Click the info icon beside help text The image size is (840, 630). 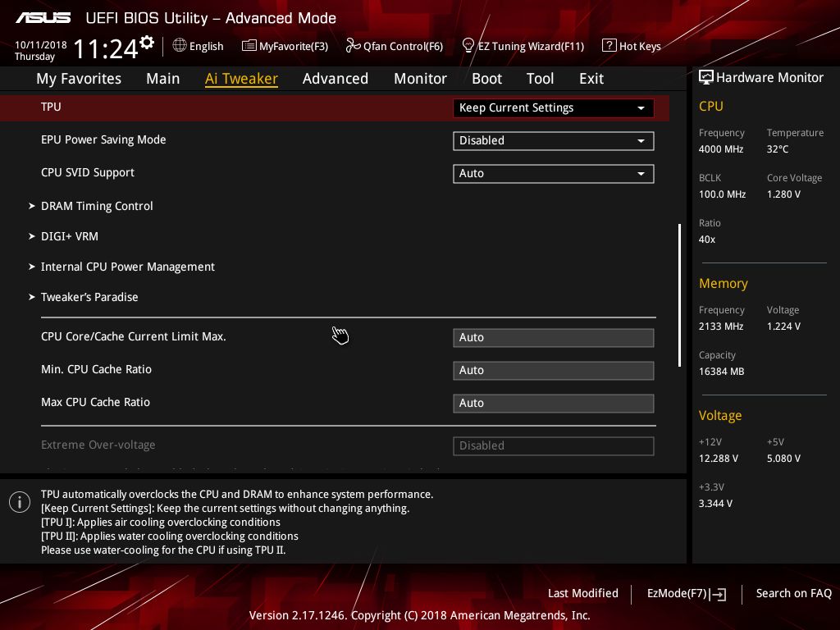(20, 502)
